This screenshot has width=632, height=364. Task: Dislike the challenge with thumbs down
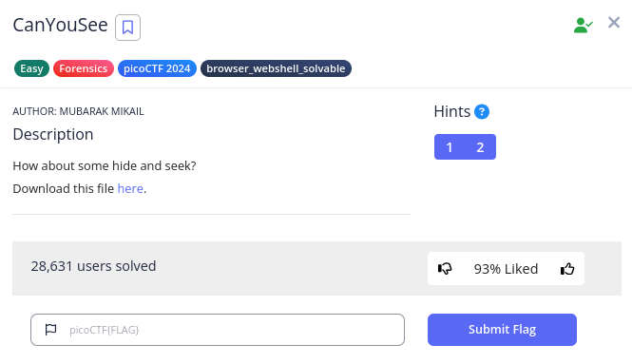point(445,268)
